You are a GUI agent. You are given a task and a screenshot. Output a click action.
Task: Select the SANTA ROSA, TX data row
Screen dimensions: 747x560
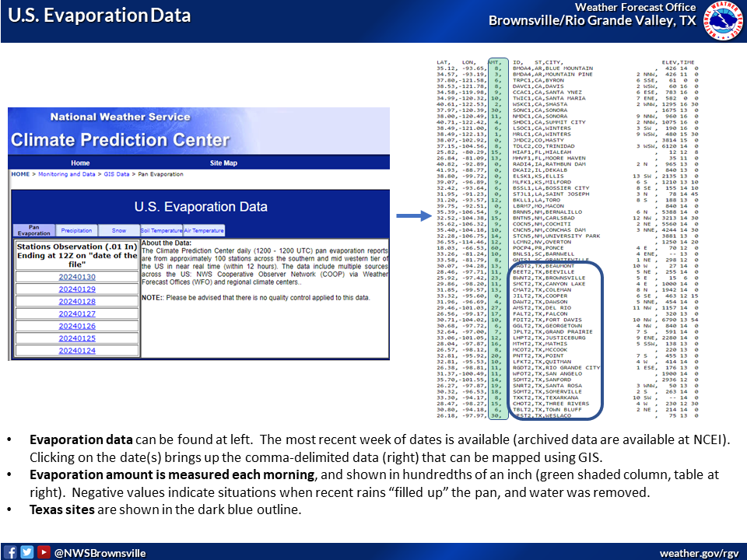(x=567, y=386)
